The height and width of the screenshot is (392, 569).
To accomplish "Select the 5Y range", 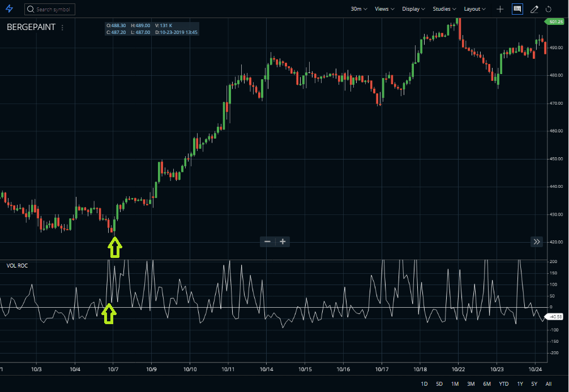I will 534,384.
